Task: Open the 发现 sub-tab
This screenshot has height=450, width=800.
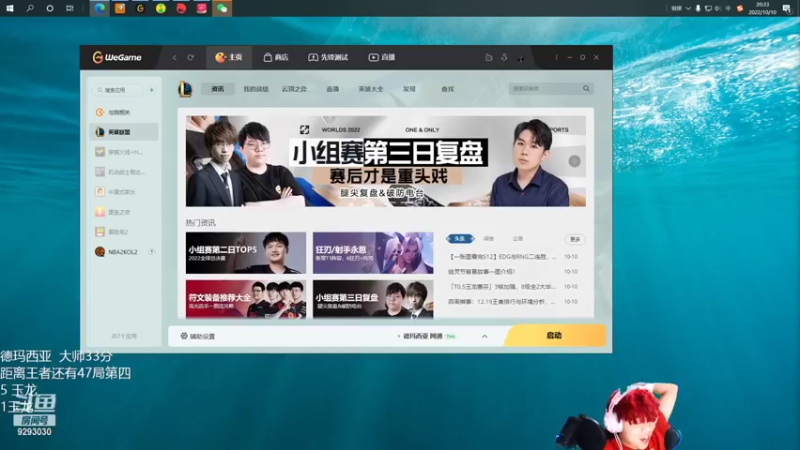Action: tap(409, 89)
